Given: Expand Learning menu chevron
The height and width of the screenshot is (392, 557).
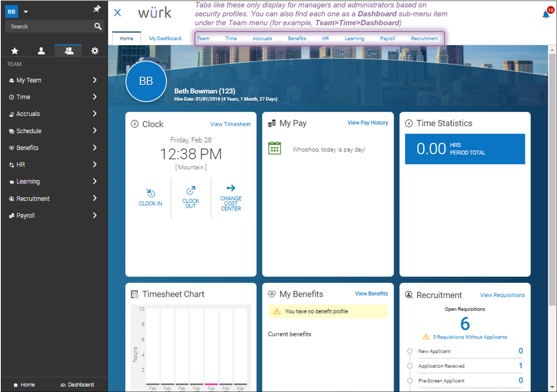Looking at the screenshot, I should pyautogui.click(x=95, y=181).
